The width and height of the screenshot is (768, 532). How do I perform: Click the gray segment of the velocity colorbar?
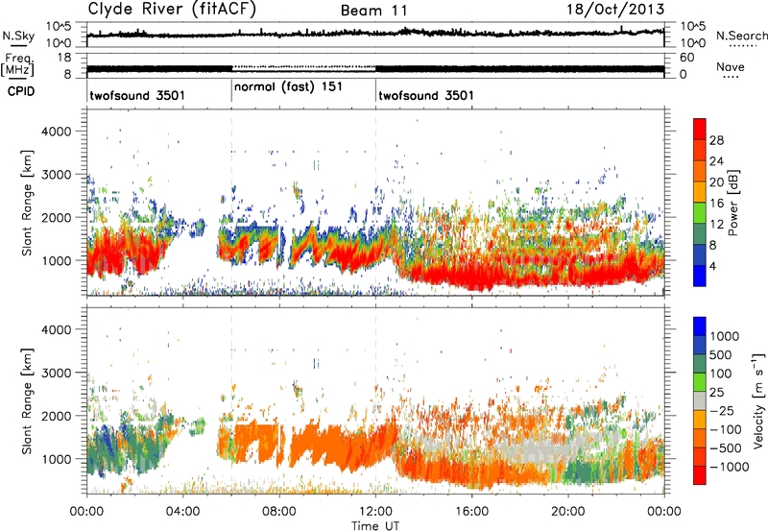[x=700, y=401]
